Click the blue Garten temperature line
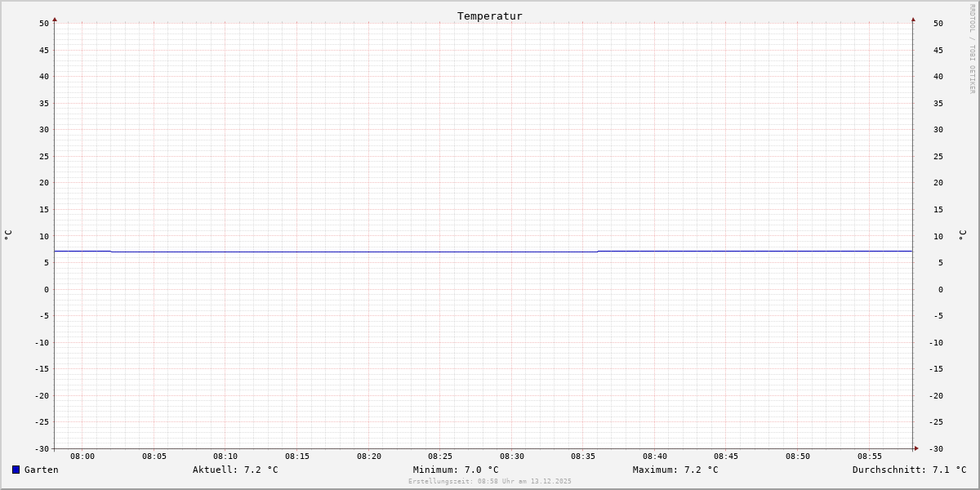 [483, 252]
